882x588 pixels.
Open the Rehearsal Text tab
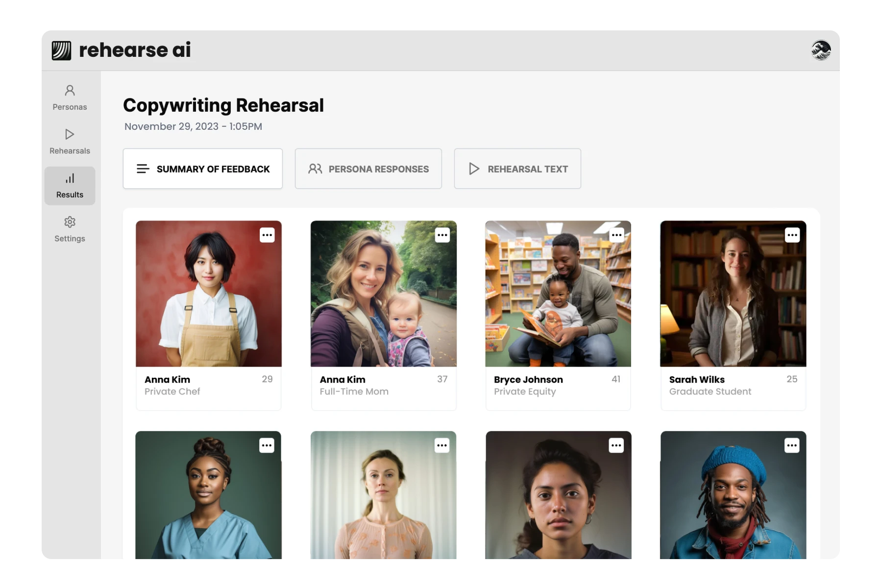coord(517,169)
